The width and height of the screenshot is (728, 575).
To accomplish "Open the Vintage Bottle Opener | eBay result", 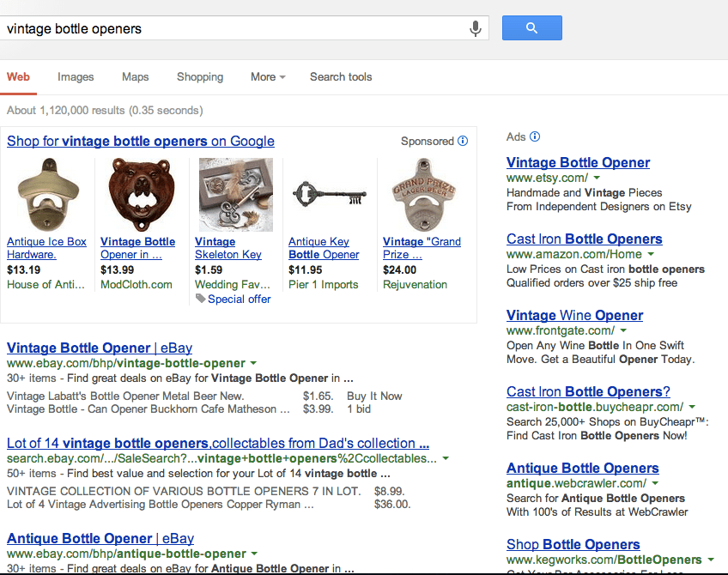I will (100, 348).
